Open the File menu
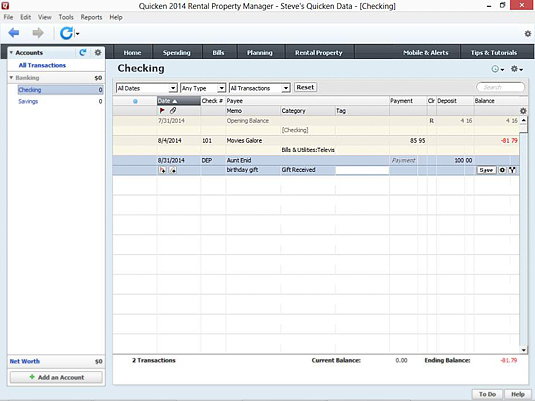This screenshot has width=535, height=401. pyautogui.click(x=8, y=17)
